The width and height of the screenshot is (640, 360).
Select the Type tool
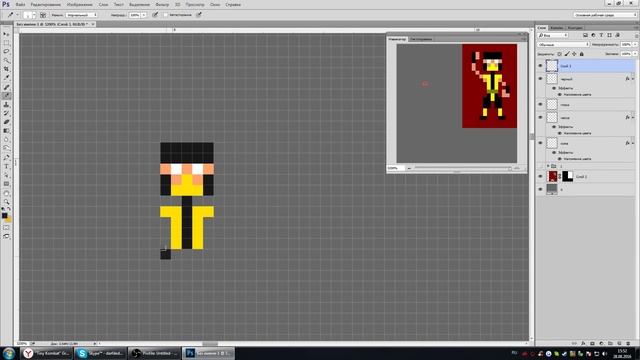[6, 166]
